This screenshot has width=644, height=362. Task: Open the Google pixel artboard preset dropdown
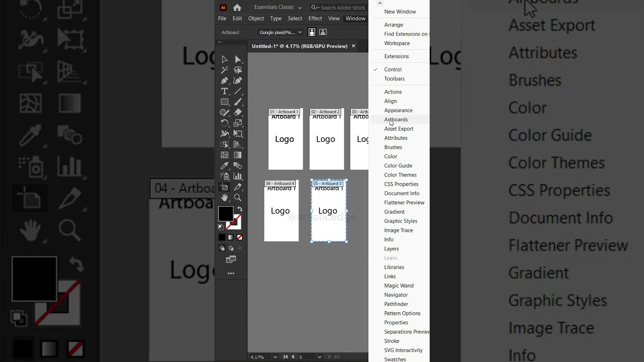pyautogui.click(x=280, y=32)
